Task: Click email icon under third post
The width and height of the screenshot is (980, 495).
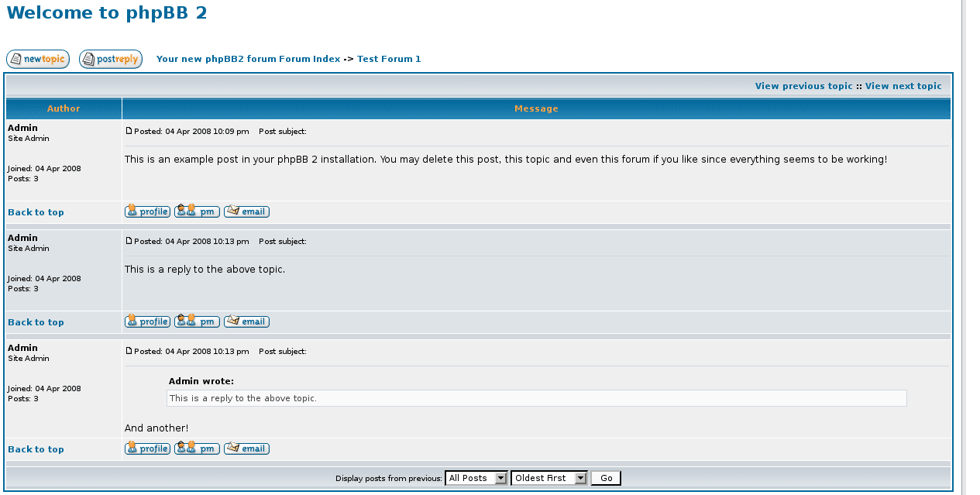Action: 246,449
